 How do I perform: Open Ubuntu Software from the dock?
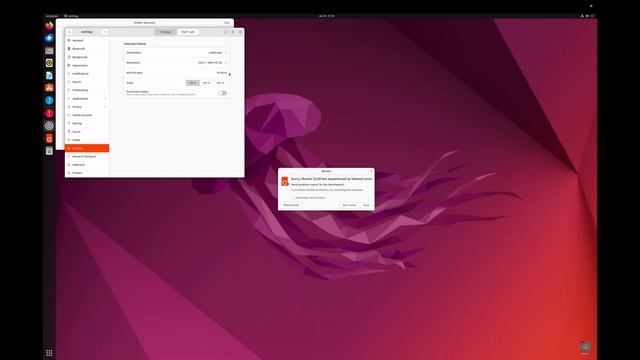pos(49,88)
